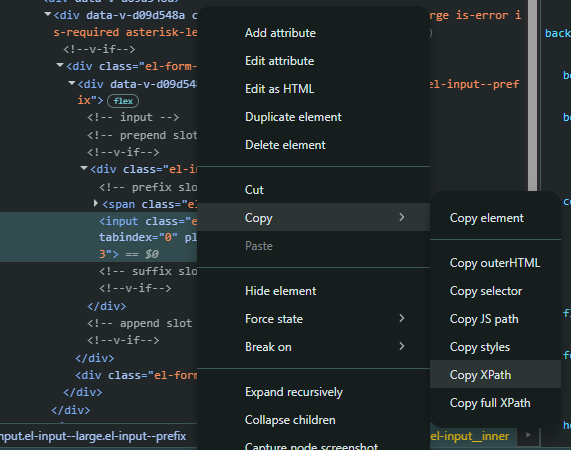Open the Copy submenu entry
Screen dimensions: 571x450
point(313,218)
